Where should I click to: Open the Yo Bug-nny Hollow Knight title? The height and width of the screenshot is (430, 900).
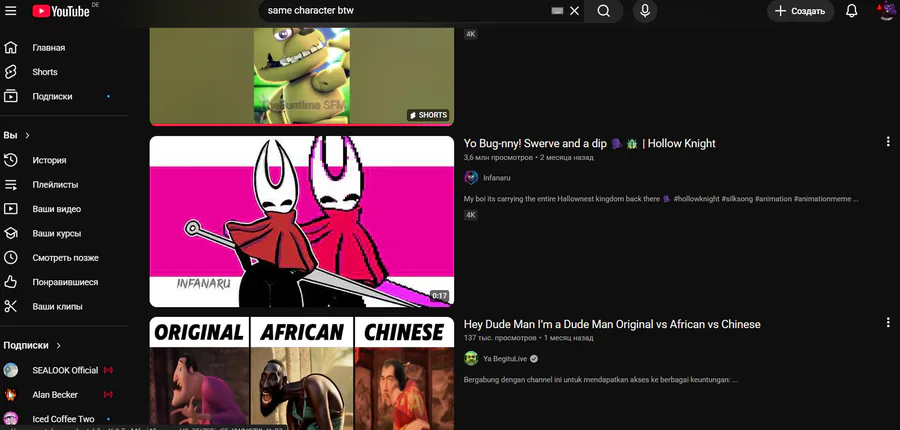(x=589, y=144)
